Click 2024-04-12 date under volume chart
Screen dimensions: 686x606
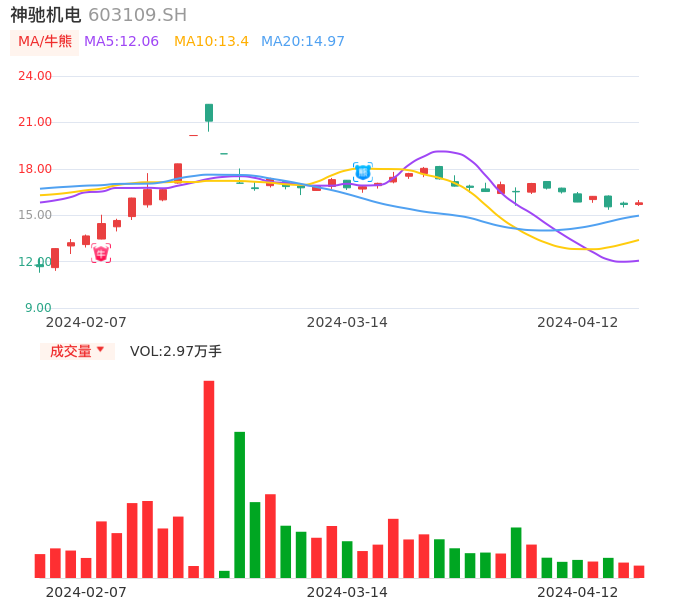578,592
